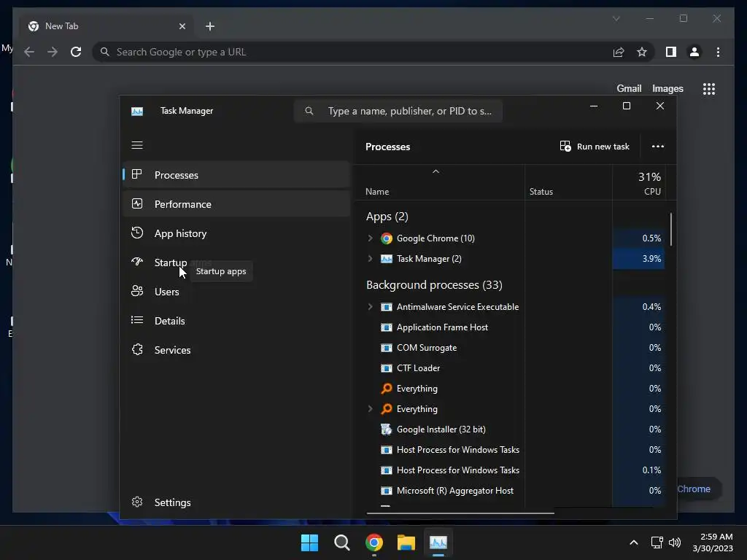The image size is (747, 560).
Task: Open the Images link in Chrome
Action: pyautogui.click(x=667, y=88)
